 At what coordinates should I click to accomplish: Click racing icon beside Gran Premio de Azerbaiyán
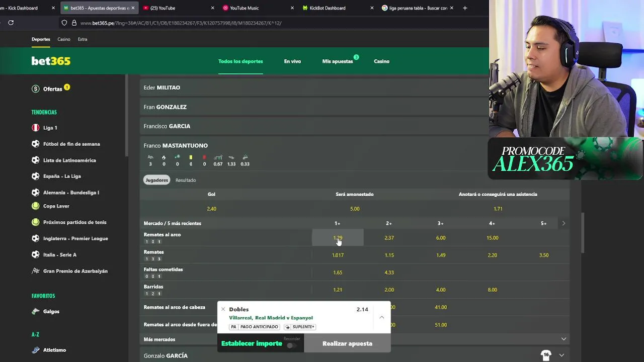[35, 271]
